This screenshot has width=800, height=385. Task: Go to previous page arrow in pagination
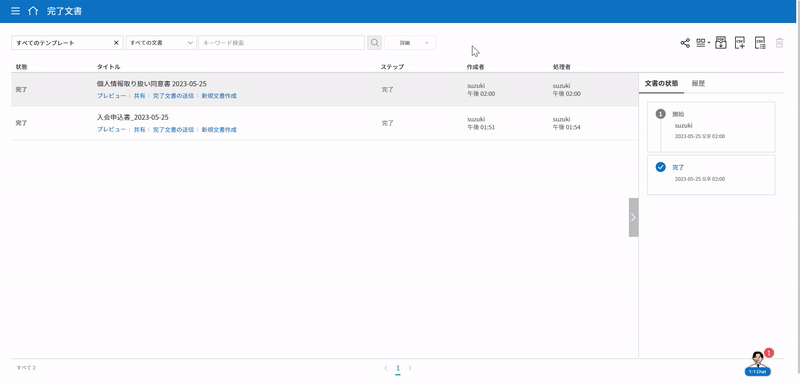pos(386,368)
